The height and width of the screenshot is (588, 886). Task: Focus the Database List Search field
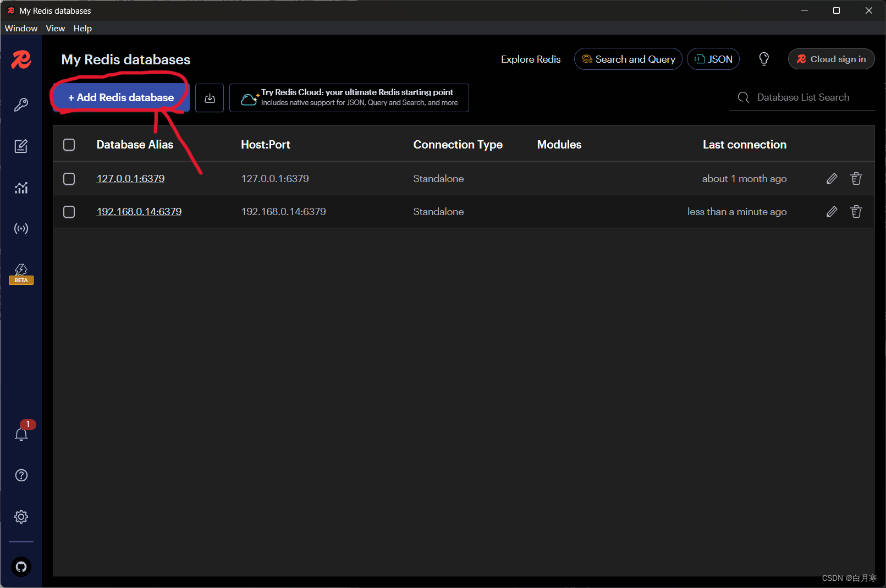coord(802,97)
